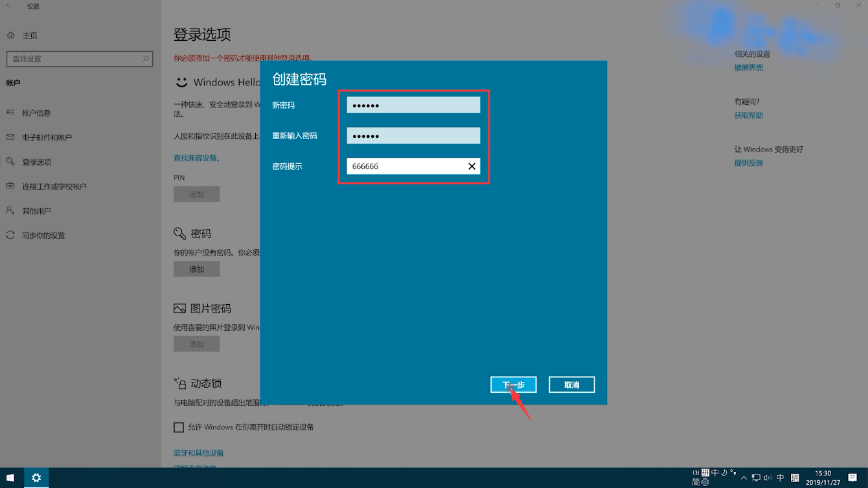Click the 创建密码 dialog title

point(299,79)
